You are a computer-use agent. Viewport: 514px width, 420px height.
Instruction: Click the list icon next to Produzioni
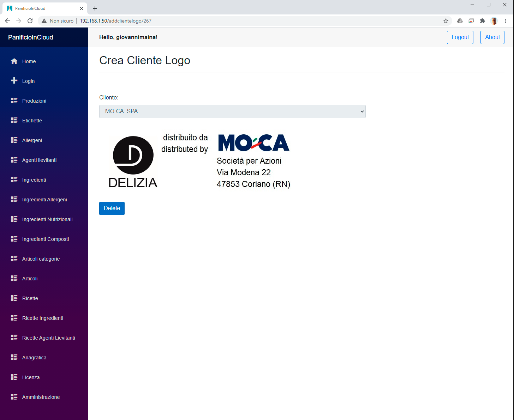14,101
